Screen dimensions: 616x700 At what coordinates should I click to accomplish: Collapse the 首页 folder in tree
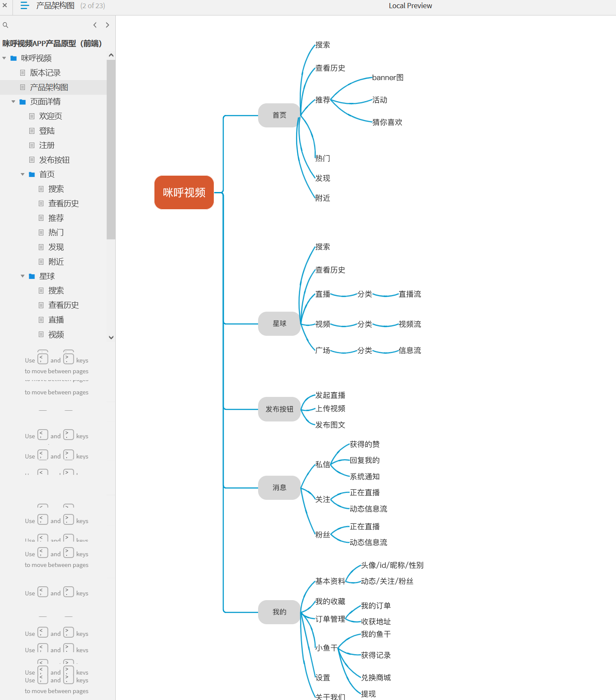23,174
